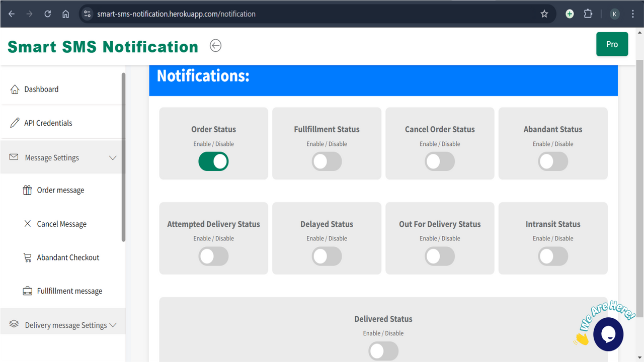Click the circled back arrow beside title

(x=215, y=46)
